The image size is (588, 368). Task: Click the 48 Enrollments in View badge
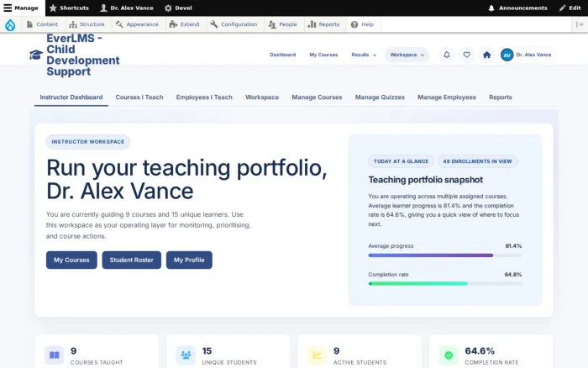click(x=477, y=161)
